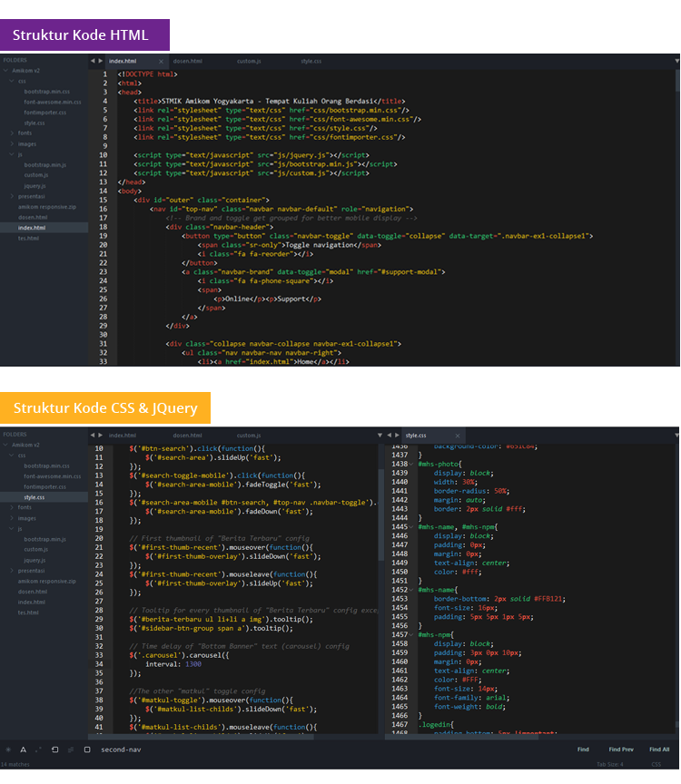Select tes.html in top sidebar
The width and height of the screenshot is (681, 784).
pos(28,239)
